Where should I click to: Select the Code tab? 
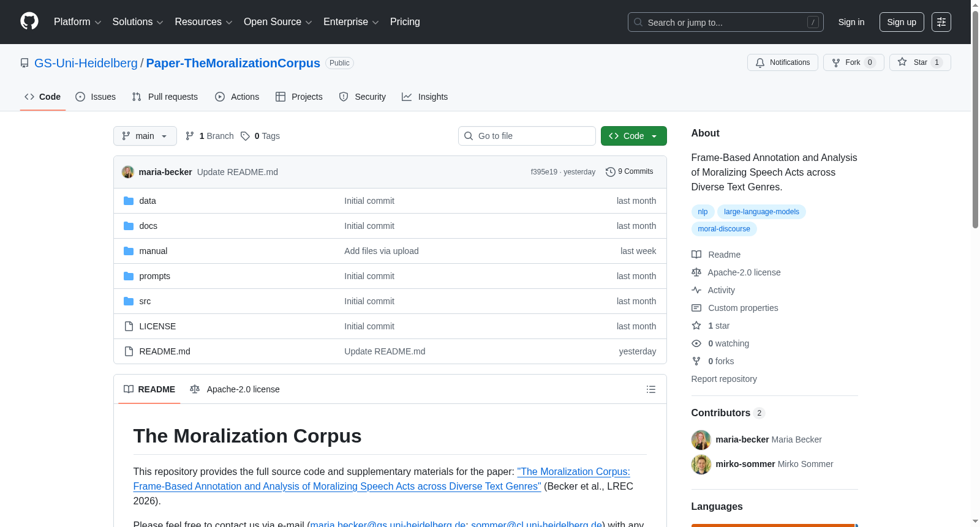(43, 97)
